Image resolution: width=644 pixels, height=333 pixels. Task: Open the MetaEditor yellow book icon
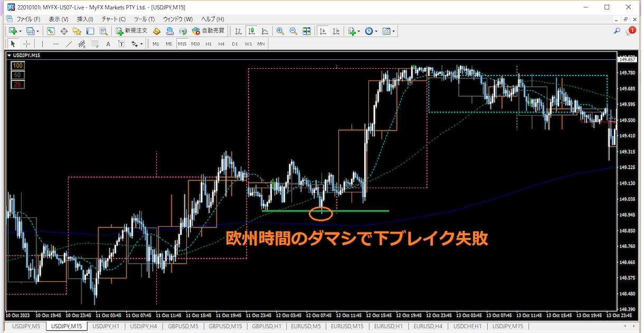[x=157, y=31]
